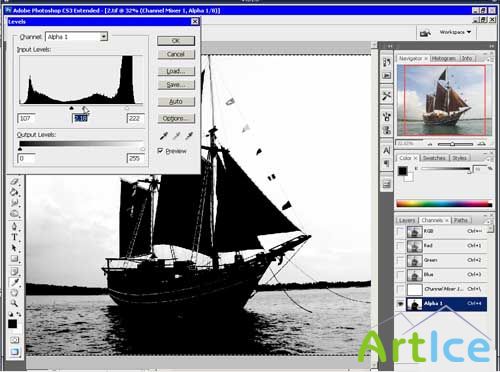500x372 pixels.
Task: Click the shadow input field showing 107
Action: [26, 118]
